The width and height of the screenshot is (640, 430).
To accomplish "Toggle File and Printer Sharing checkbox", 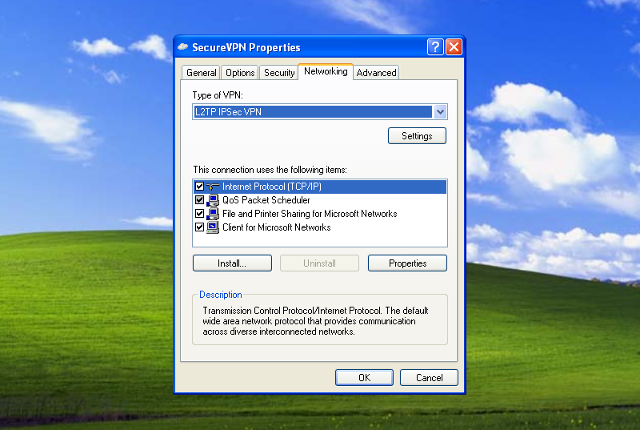I will click(x=199, y=214).
